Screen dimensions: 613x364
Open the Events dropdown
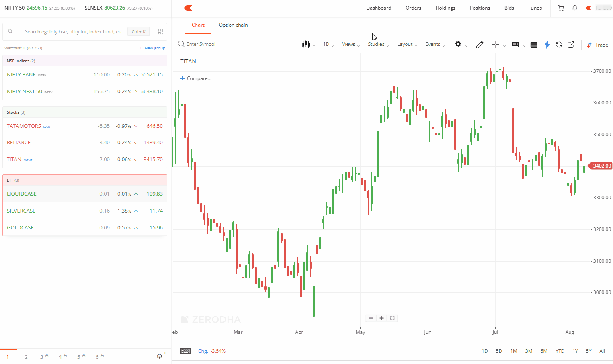click(x=435, y=44)
